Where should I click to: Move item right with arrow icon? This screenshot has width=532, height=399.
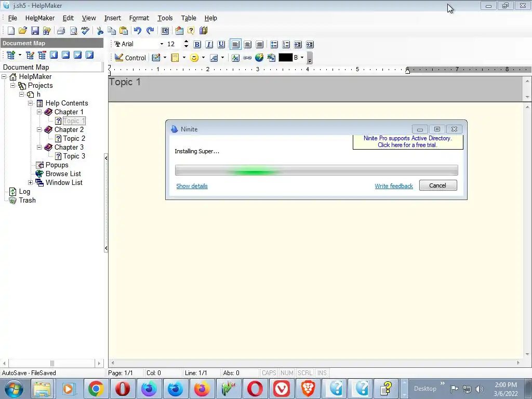(89, 55)
